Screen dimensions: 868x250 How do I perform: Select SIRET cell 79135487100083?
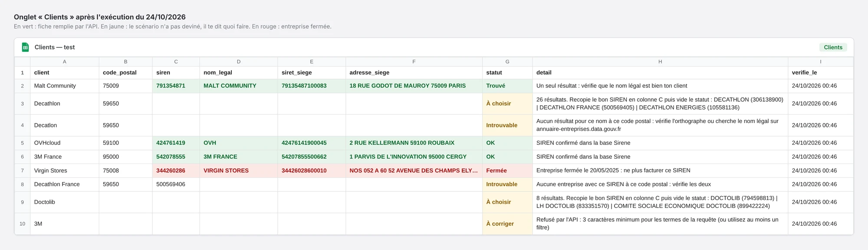[x=312, y=86]
